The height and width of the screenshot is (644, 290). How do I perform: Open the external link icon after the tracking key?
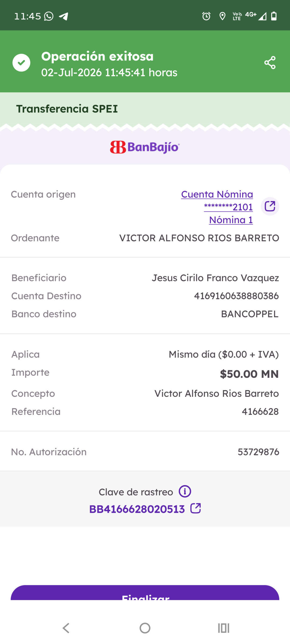pos(195,508)
